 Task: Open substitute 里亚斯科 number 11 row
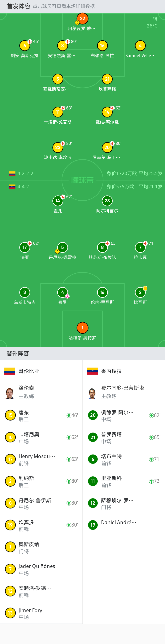tap(124, 481)
